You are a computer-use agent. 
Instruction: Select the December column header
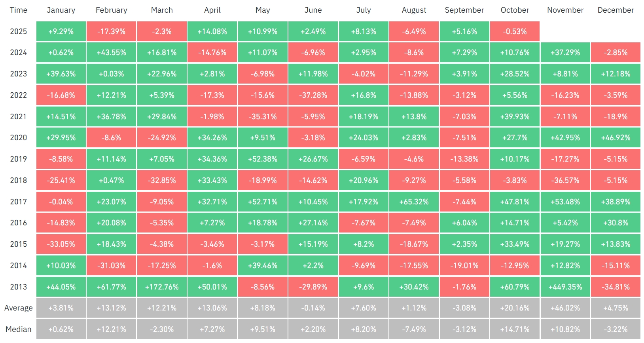pos(616,10)
